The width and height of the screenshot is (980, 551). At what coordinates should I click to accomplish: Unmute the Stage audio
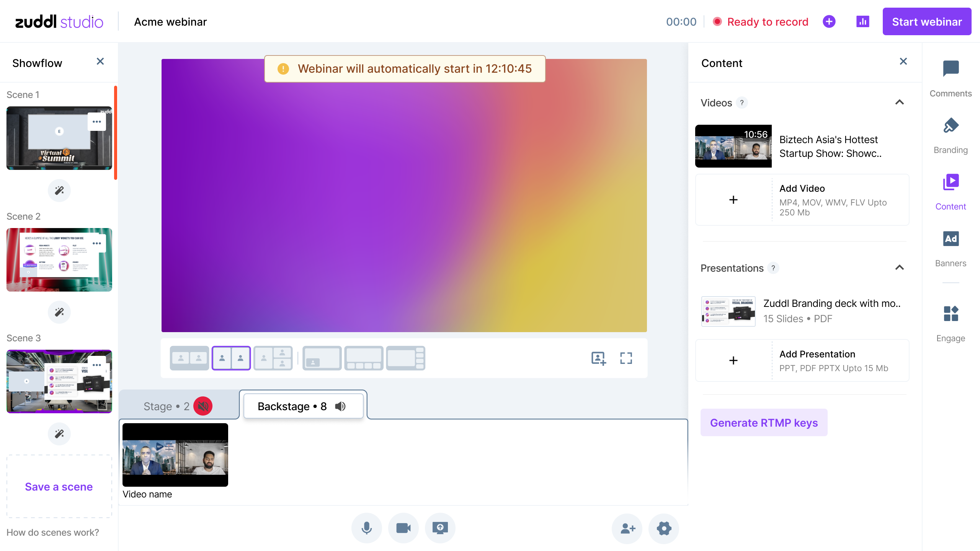click(x=203, y=406)
